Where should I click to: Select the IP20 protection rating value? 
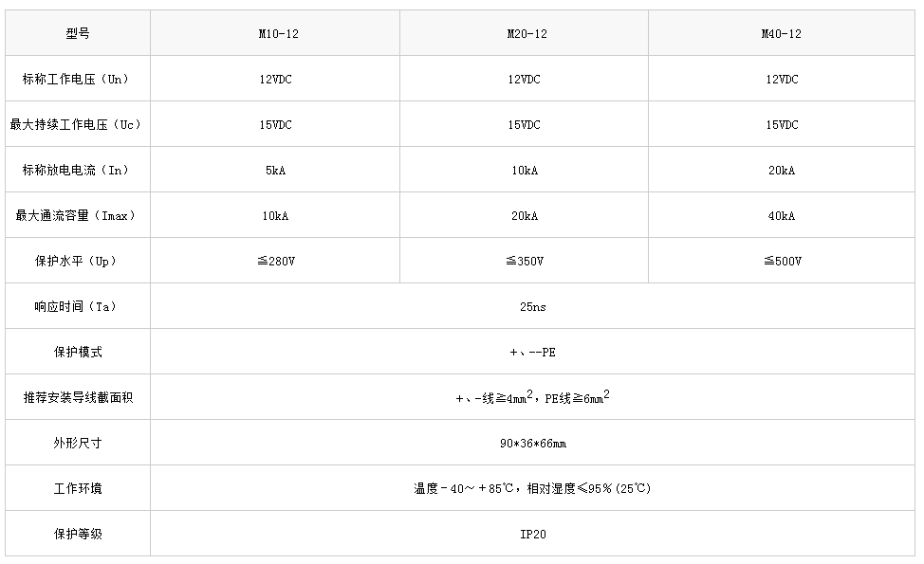coord(533,535)
